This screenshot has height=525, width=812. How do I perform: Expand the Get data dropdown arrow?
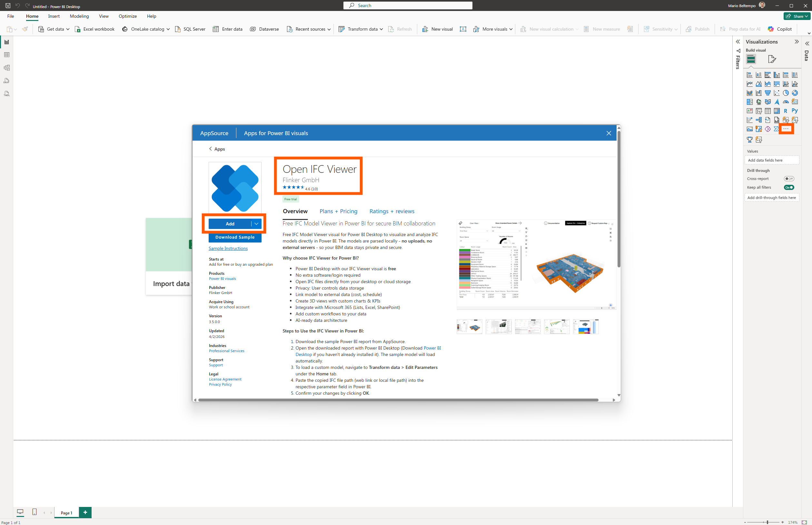point(68,29)
